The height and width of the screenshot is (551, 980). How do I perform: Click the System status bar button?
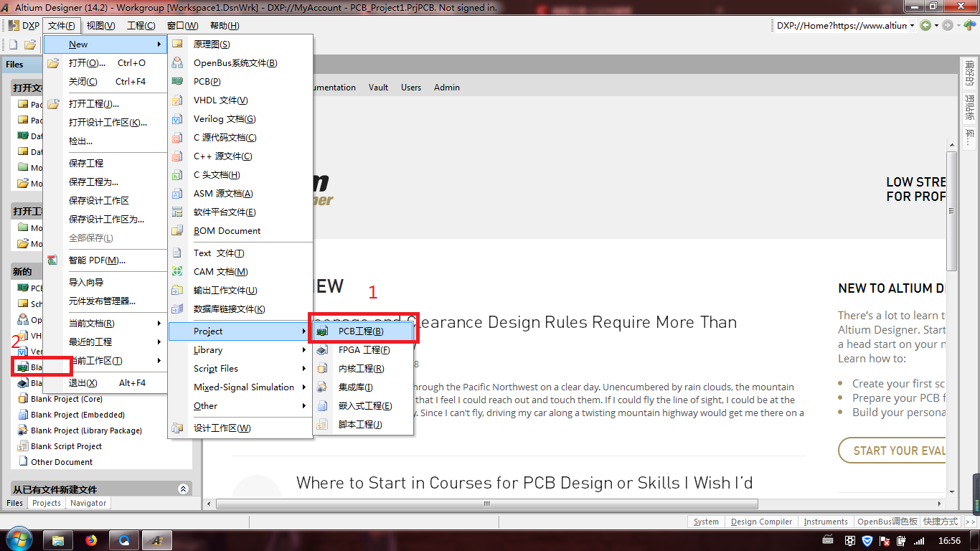[x=706, y=522]
